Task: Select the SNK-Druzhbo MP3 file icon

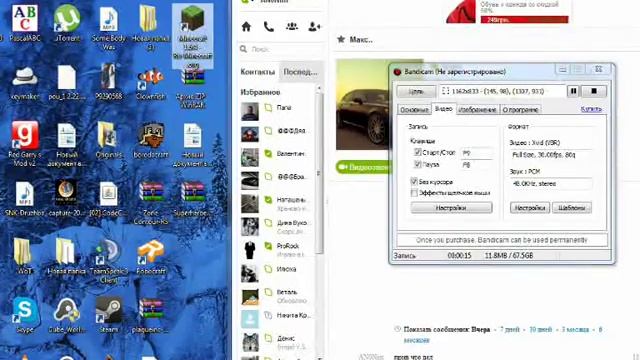Action: tap(25, 199)
